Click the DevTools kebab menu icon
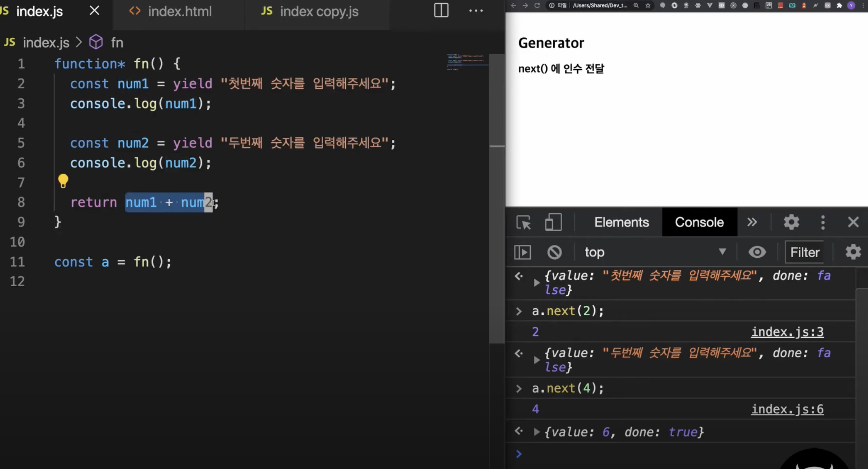The image size is (868, 469). 823,222
